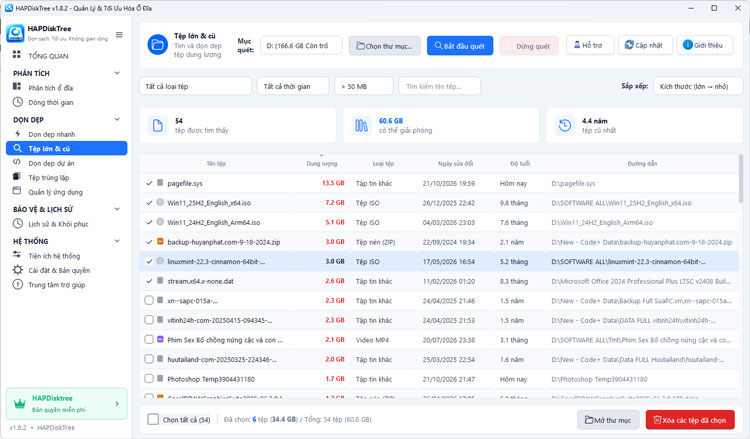Screen dimensions: 750x439
Task: Click Xóa các tệp đã chọn button
Action: tap(690, 420)
